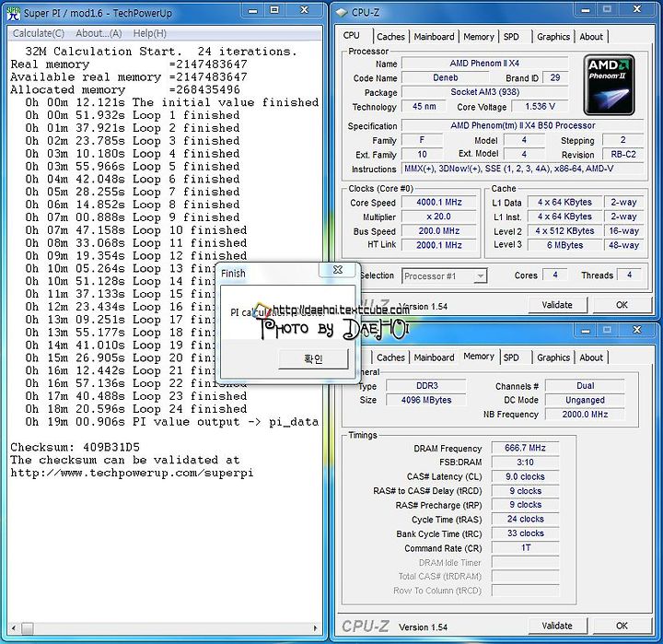Switch to Mainboard tab in upper CPU-Z window
Image resolution: width=663 pixels, height=644 pixels.
click(x=434, y=37)
